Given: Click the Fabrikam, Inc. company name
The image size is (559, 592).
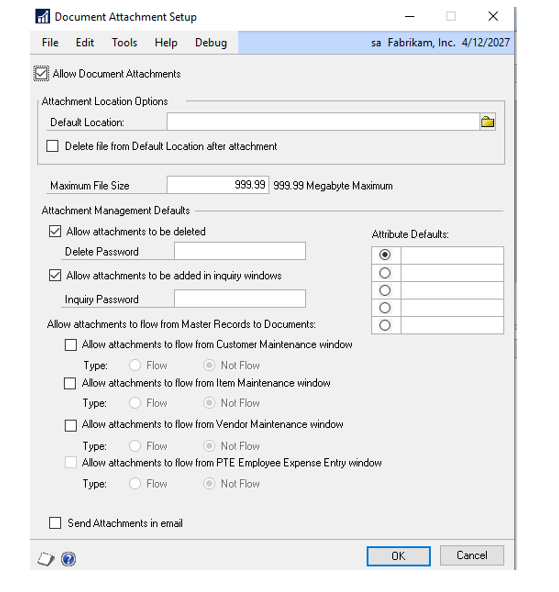Looking at the screenshot, I should click(421, 43).
